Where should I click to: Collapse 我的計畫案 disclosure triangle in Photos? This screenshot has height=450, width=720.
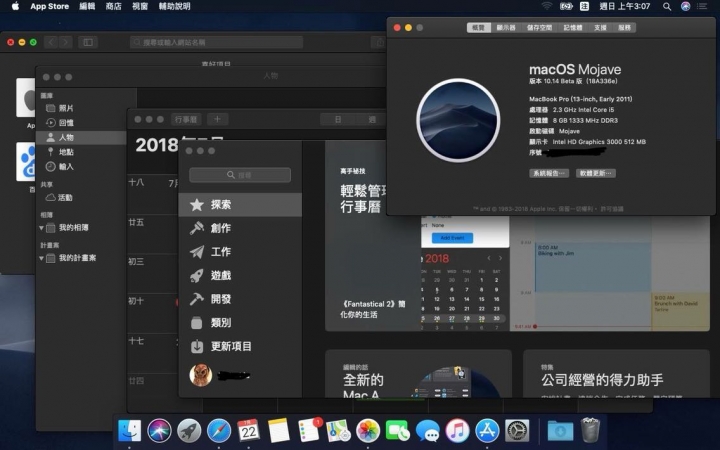[41, 258]
